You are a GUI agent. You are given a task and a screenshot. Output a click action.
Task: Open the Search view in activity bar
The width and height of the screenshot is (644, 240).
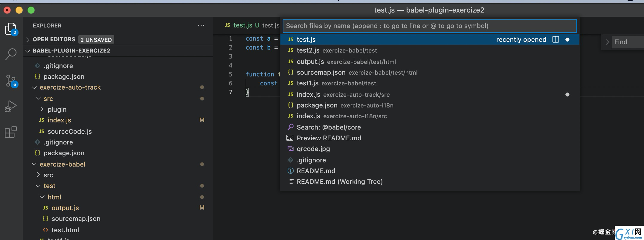11,54
